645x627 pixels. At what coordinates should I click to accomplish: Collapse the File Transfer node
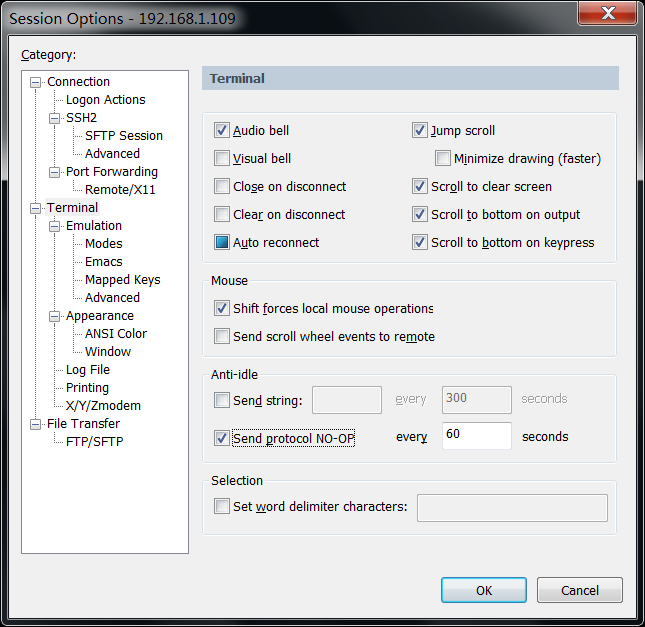36,424
